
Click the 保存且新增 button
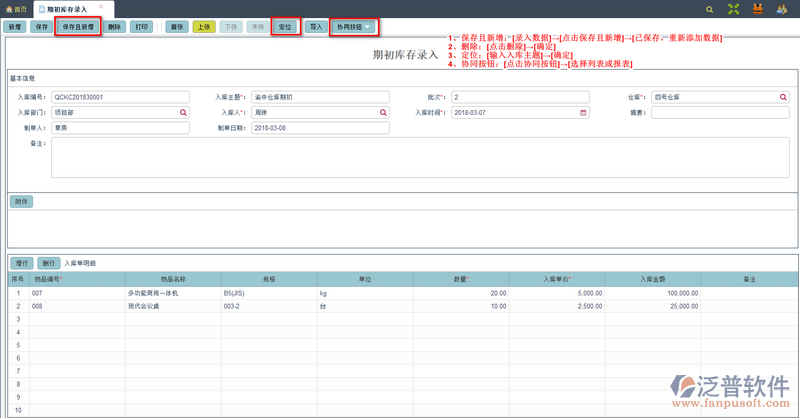tap(77, 27)
